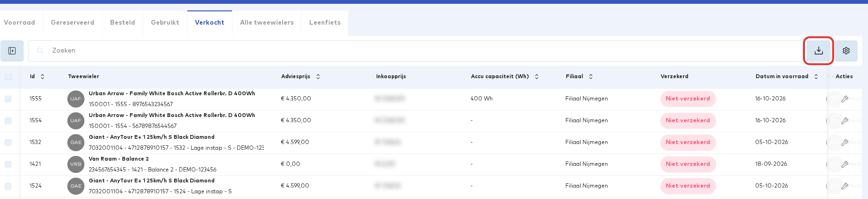This screenshot has width=868, height=199.
Task: Click UAF avatar of bike 1554
Action: (76, 121)
